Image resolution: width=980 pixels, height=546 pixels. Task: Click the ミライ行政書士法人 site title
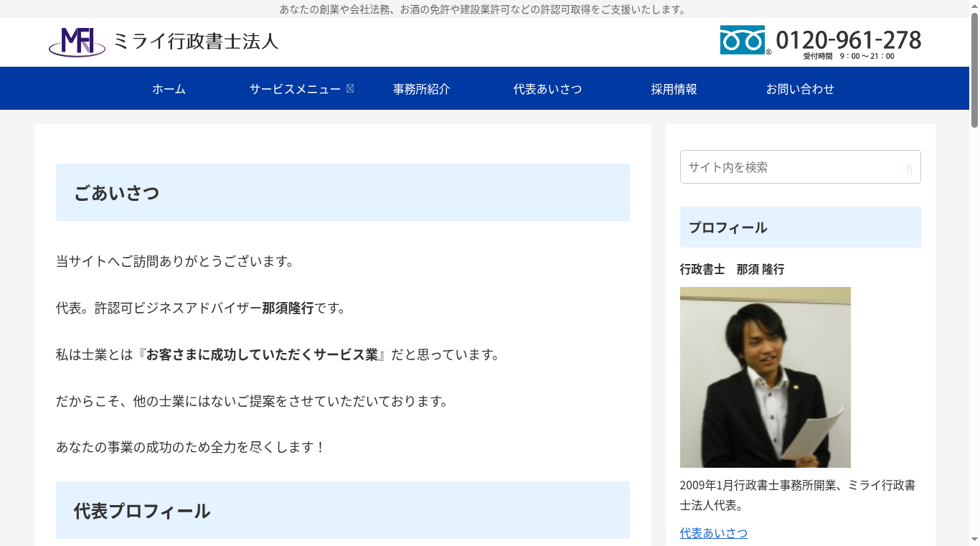tap(196, 42)
